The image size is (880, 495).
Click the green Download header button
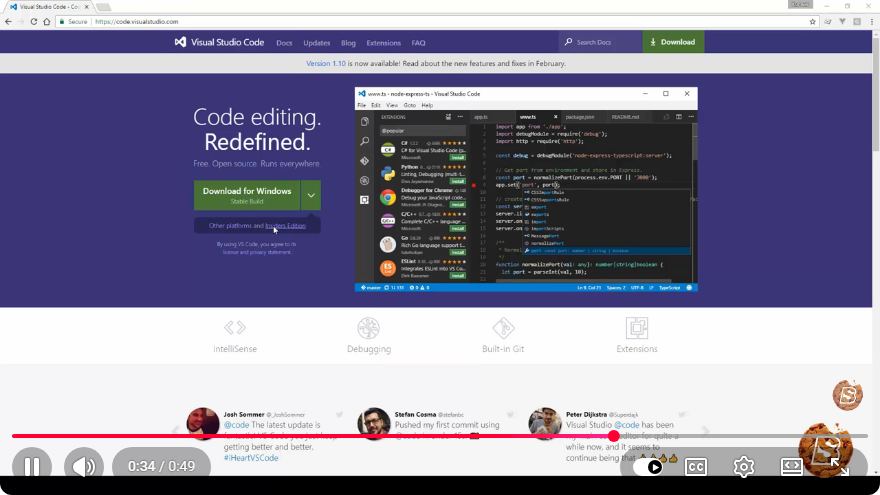673,42
